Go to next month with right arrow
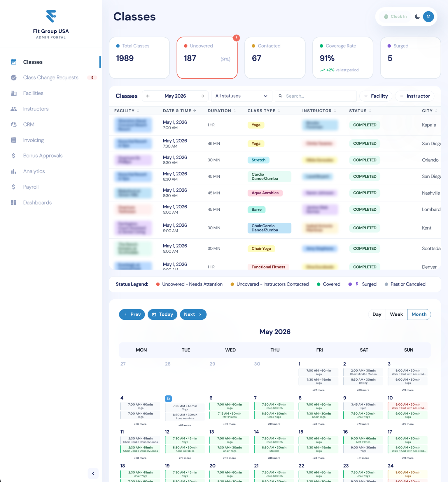448x482 pixels. click(x=203, y=96)
